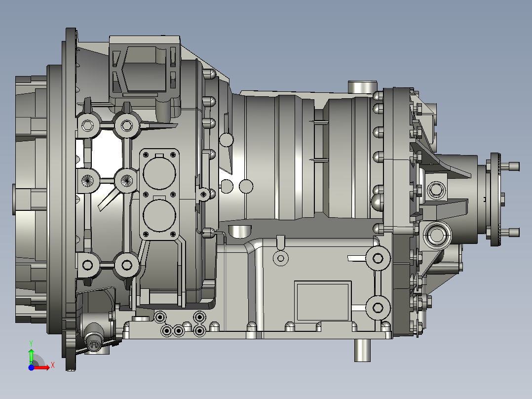
Task: Click the green Y axis arrow of the triad
Action: click(x=31, y=356)
